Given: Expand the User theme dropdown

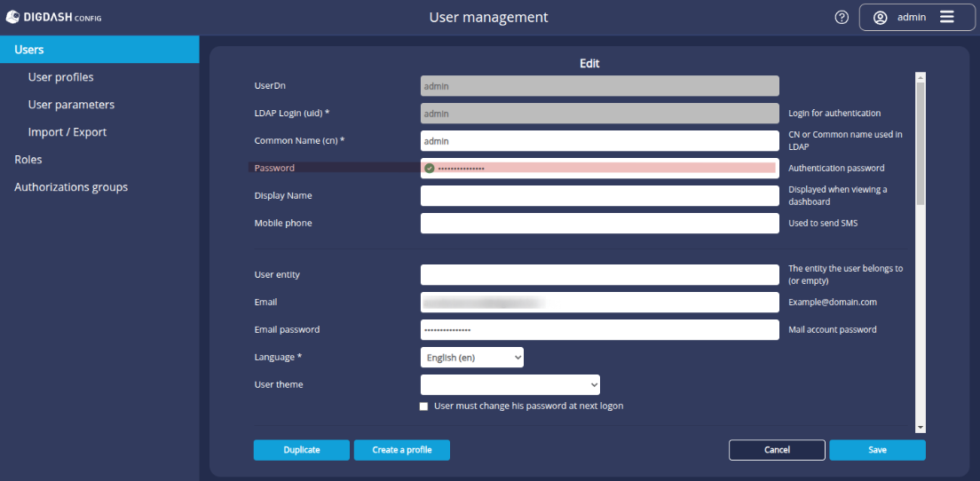Looking at the screenshot, I should [x=510, y=384].
